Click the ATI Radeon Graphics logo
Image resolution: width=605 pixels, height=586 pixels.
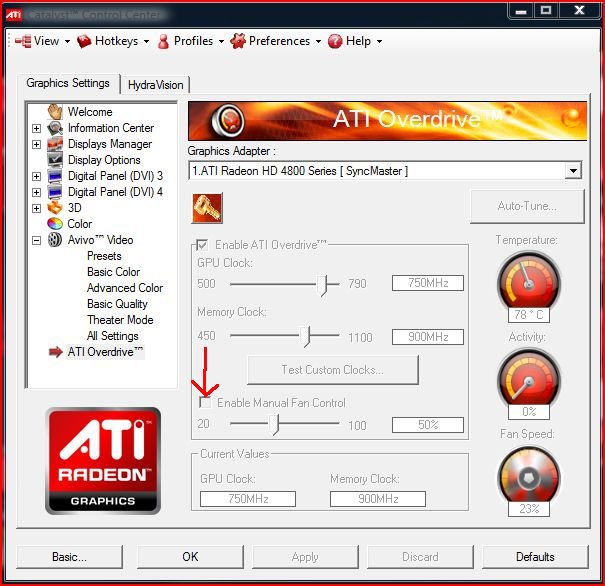(x=103, y=461)
